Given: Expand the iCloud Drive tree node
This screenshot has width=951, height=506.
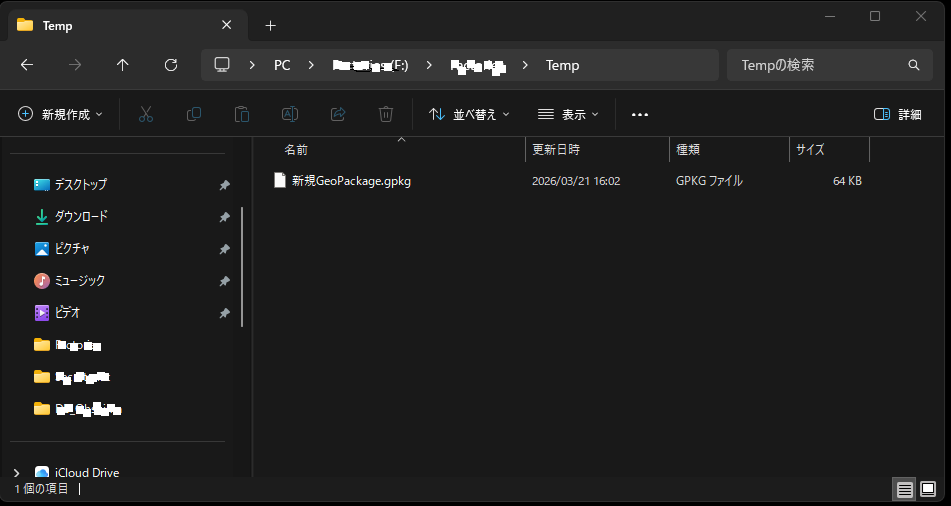Looking at the screenshot, I should (16, 472).
